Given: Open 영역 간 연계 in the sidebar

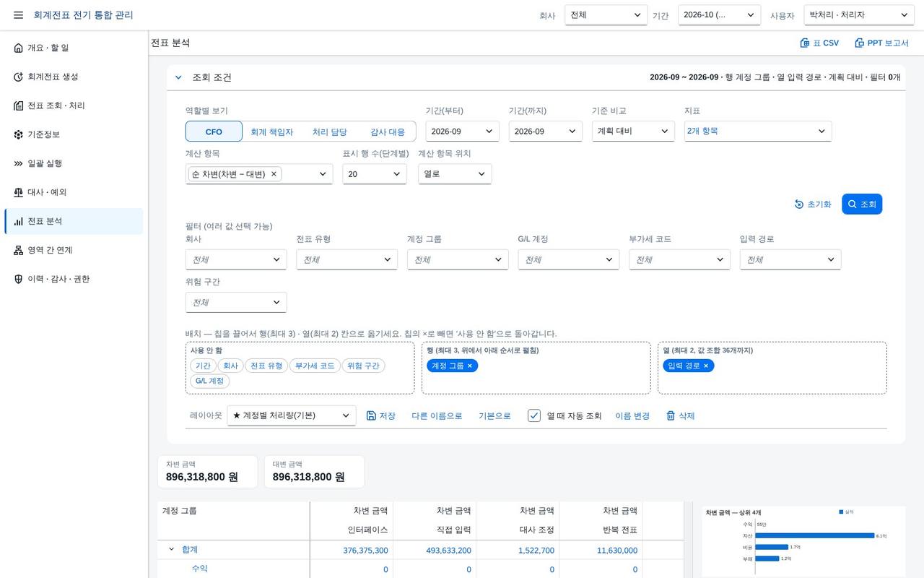Looking at the screenshot, I should coord(74,250).
